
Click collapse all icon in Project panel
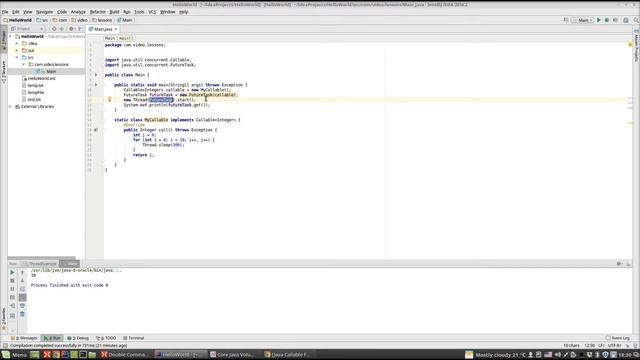(x=62, y=29)
